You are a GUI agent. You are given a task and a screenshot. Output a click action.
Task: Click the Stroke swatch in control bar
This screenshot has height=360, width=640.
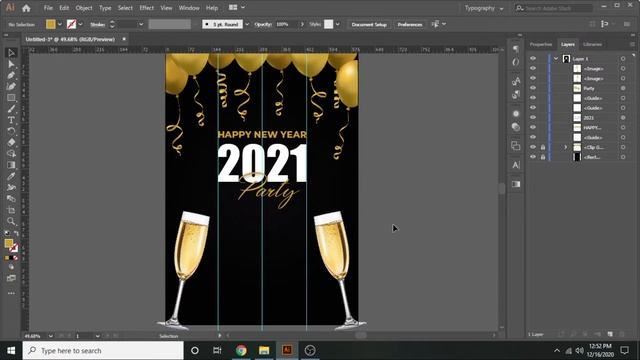point(71,24)
